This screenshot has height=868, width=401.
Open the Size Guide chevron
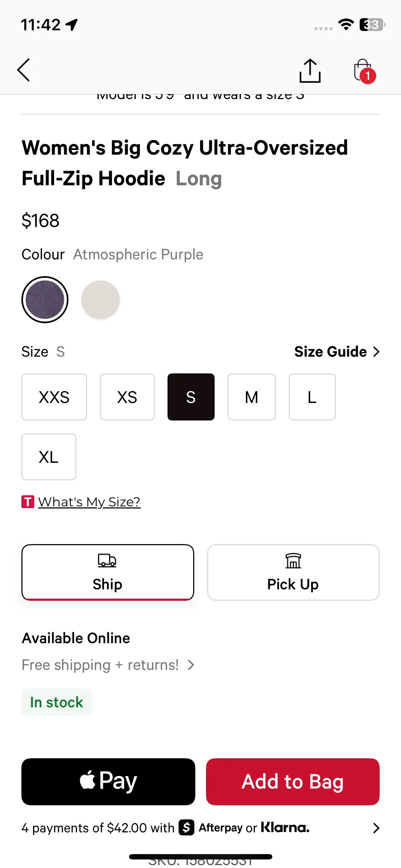click(x=376, y=352)
